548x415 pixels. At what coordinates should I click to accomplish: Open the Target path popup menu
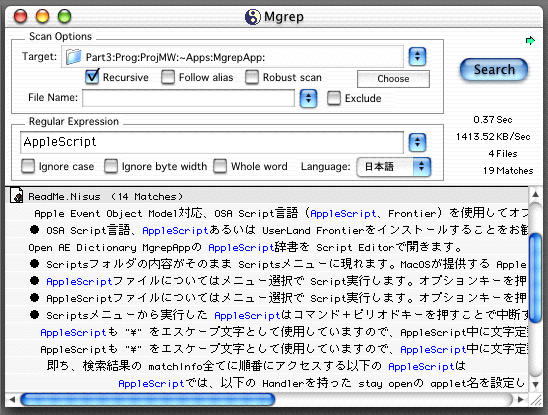417,56
